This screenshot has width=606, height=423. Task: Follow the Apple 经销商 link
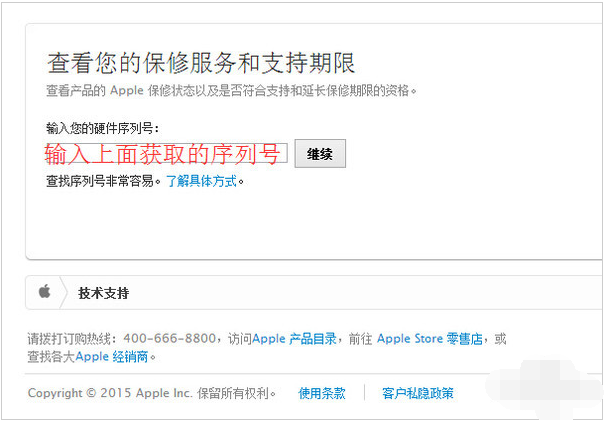coord(112,356)
